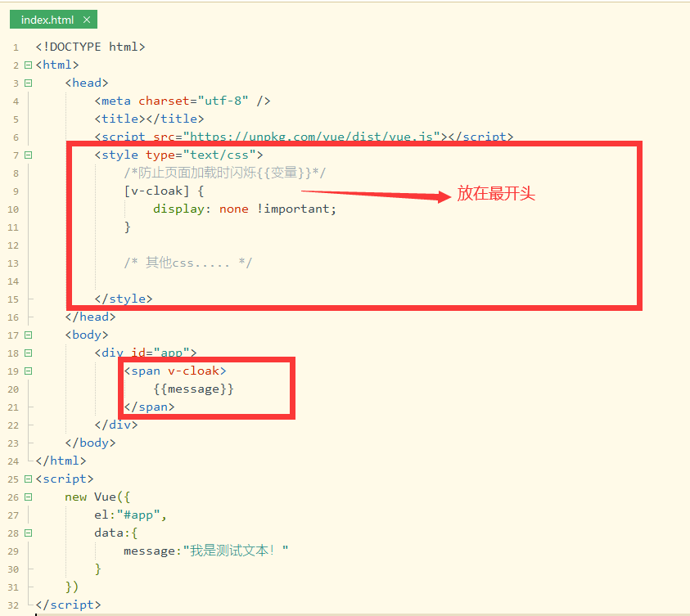
Task: Click the closing </div> tag
Action: coord(116,425)
